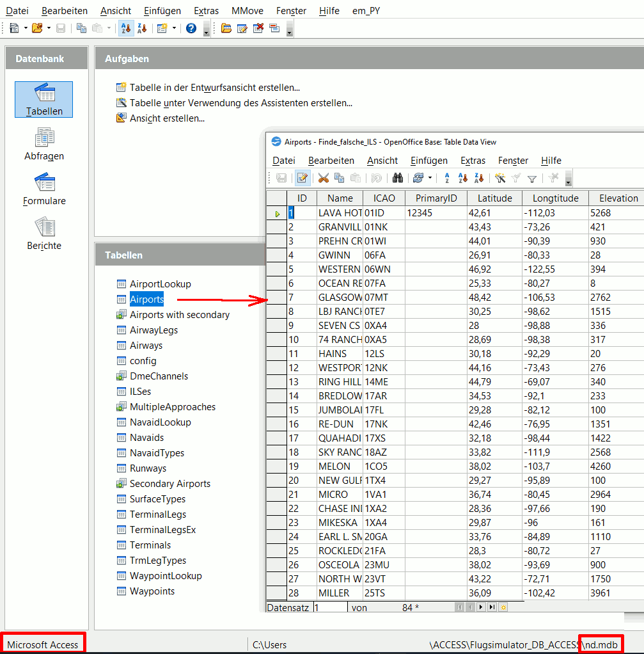Viewport: 644px width, 654px height.
Task: Toggle Sort Ascending button in main toolbar
Action: 126,28
